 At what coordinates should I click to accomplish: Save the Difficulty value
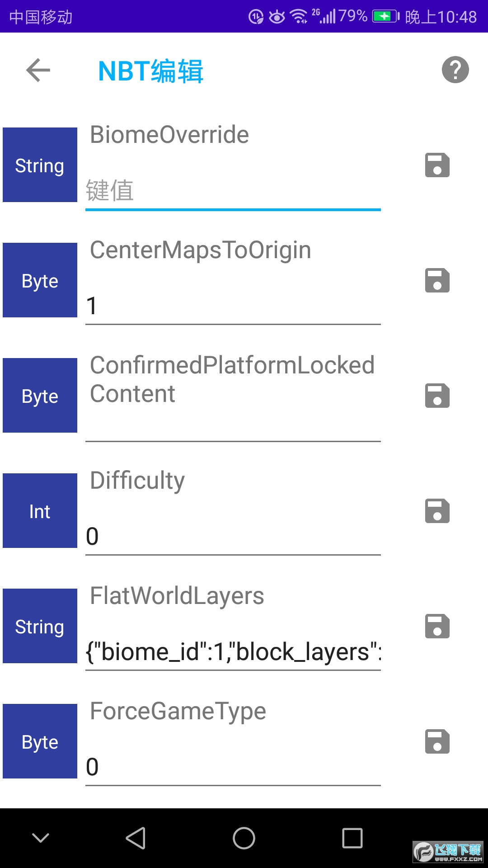click(437, 511)
